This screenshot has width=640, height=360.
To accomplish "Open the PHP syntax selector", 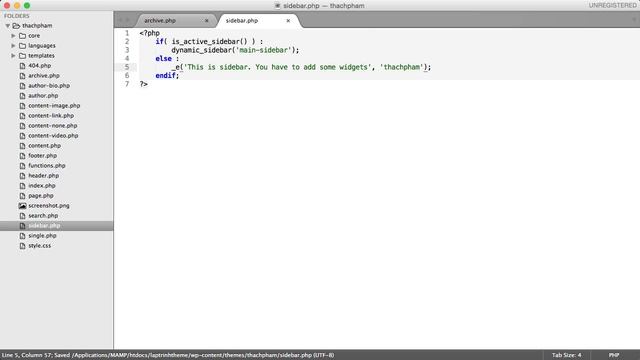I will pyautogui.click(x=614, y=355).
